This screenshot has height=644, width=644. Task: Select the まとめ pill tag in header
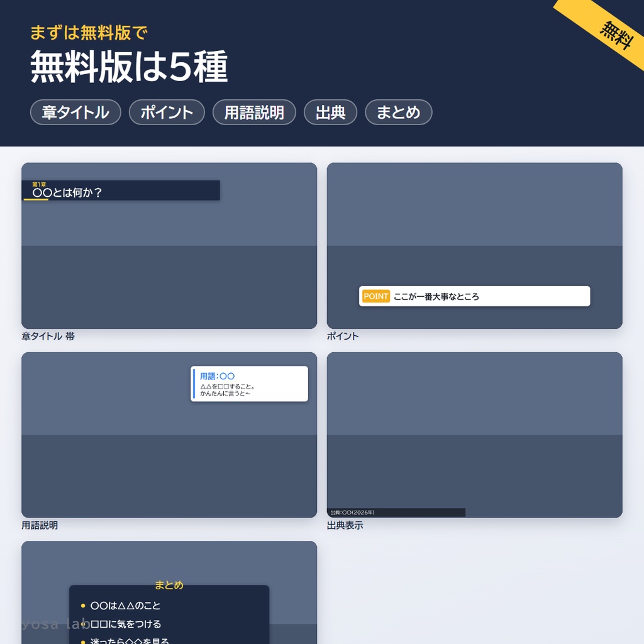click(398, 112)
